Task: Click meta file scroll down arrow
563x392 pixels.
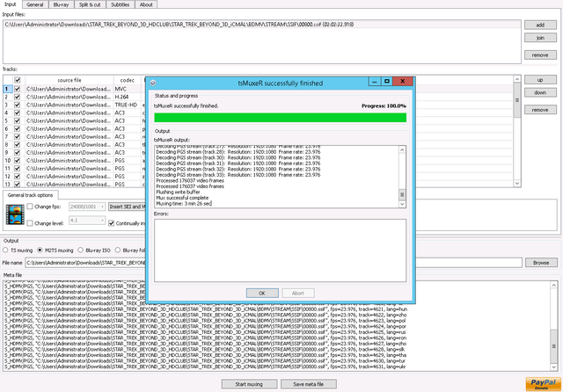Action: pyautogui.click(x=553, y=367)
